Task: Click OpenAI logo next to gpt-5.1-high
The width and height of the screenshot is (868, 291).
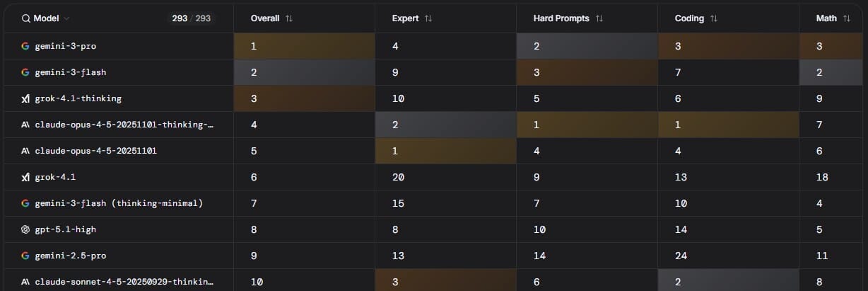Action: [x=25, y=229]
